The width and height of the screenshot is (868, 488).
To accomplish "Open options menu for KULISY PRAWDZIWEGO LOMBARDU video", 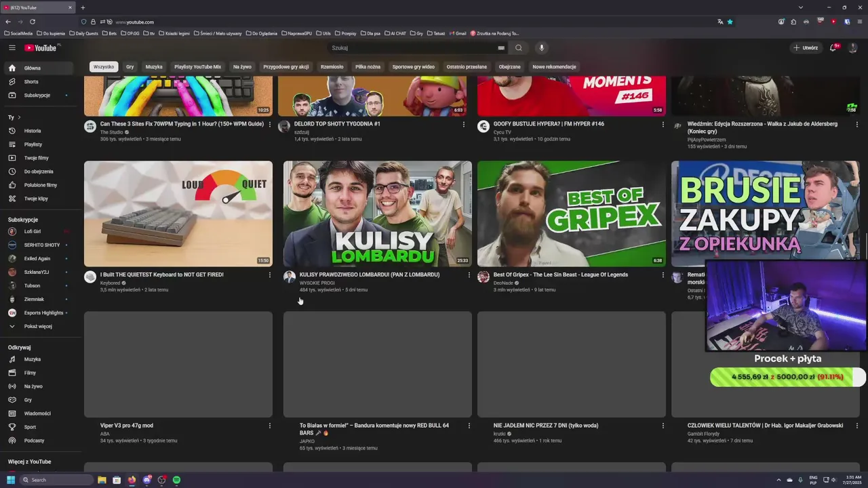I will click(x=469, y=275).
